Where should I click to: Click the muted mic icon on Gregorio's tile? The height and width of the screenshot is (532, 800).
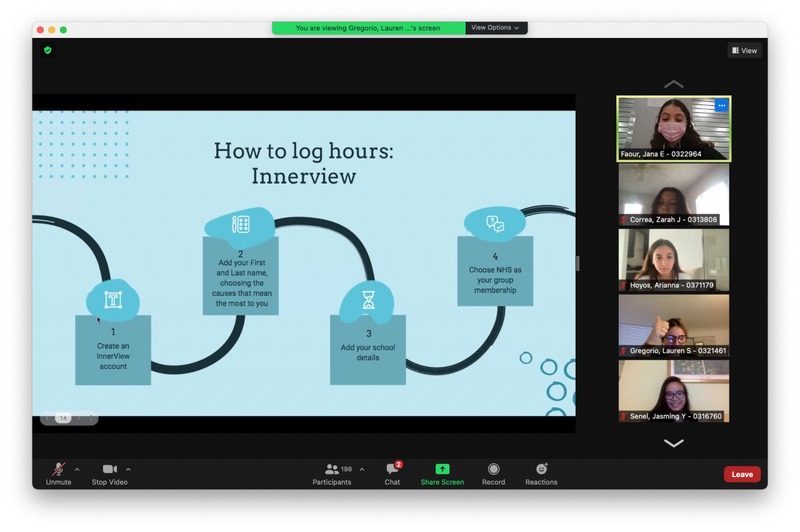[624, 351]
